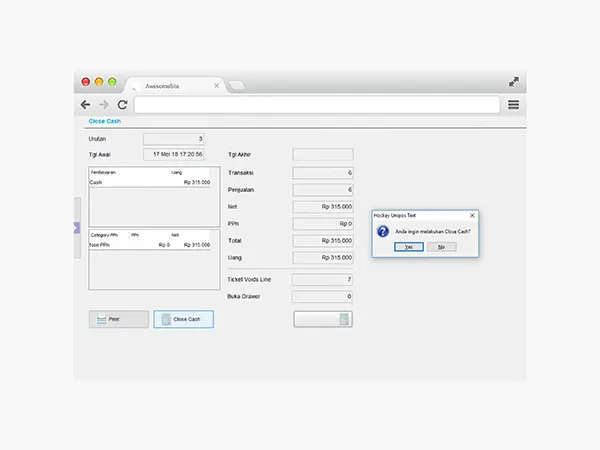Click the Close Cash heading link
This screenshot has width=600, height=450.
coord(104,121)
